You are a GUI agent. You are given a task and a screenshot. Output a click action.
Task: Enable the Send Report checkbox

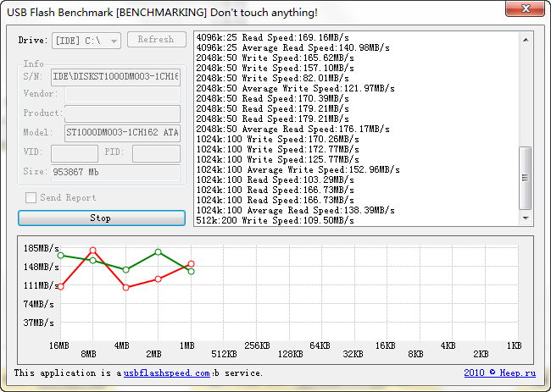[31, 197]
